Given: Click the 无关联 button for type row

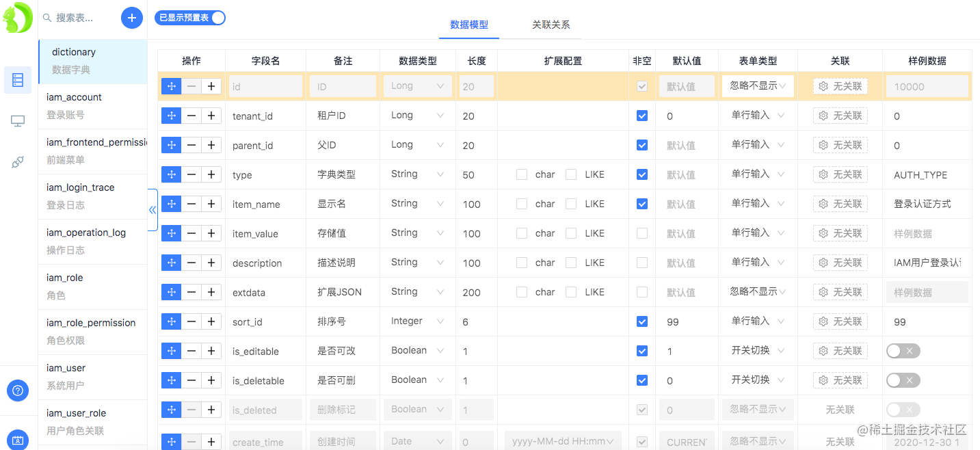Looking at the screenshot, I should click(x=840, y=175).
